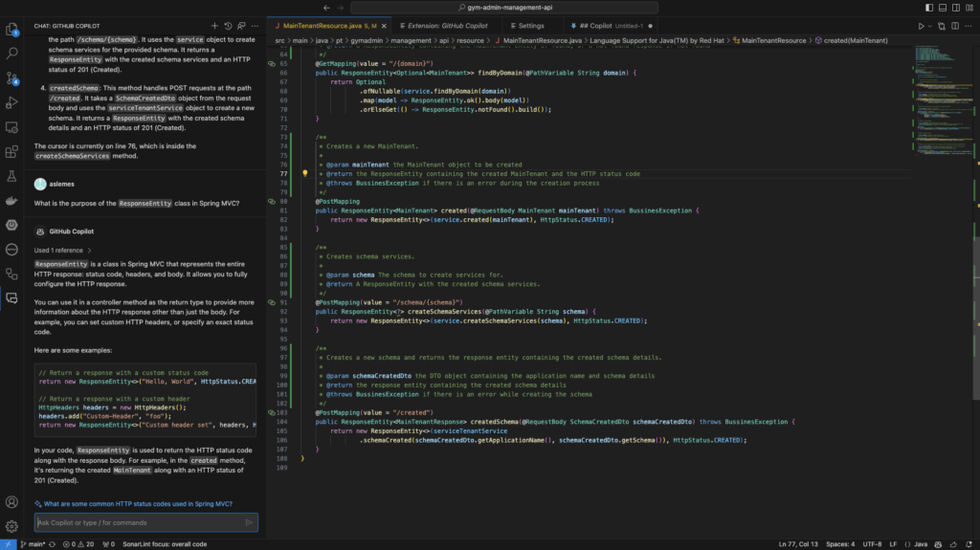The height and width of the screenshot is (550, 980).
Task: Click the aslemes user avatar in chat
Action: point(40,184)
